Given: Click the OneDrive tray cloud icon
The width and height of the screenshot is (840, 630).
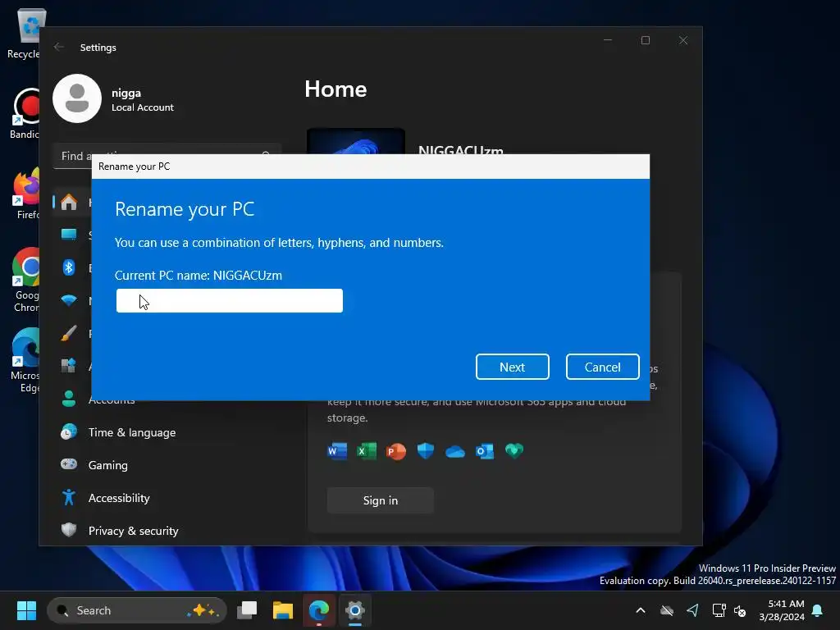Looking at the screenshot, I should [x=666, y=610].
